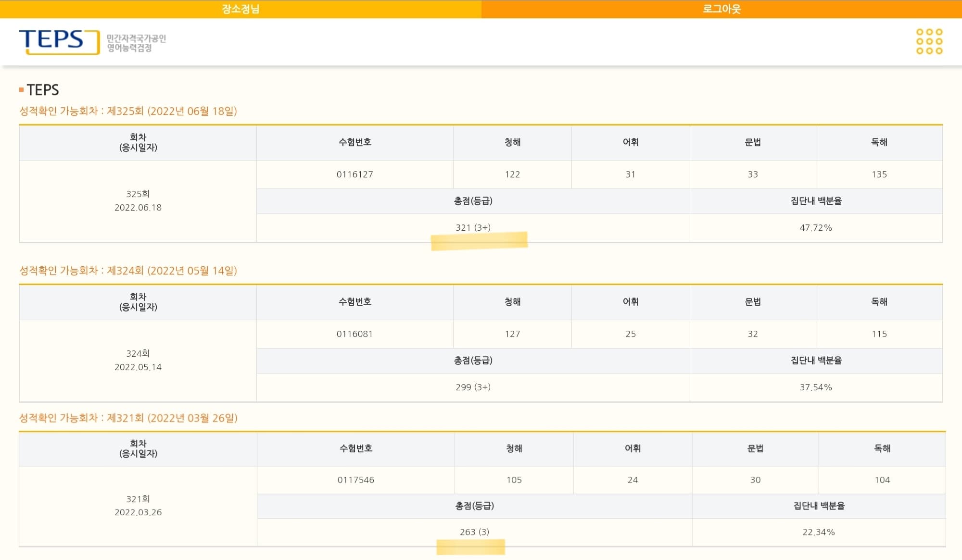Click the TEPS logo
The height and width of the screenshot is (560, 962).
tap(59, 42)
